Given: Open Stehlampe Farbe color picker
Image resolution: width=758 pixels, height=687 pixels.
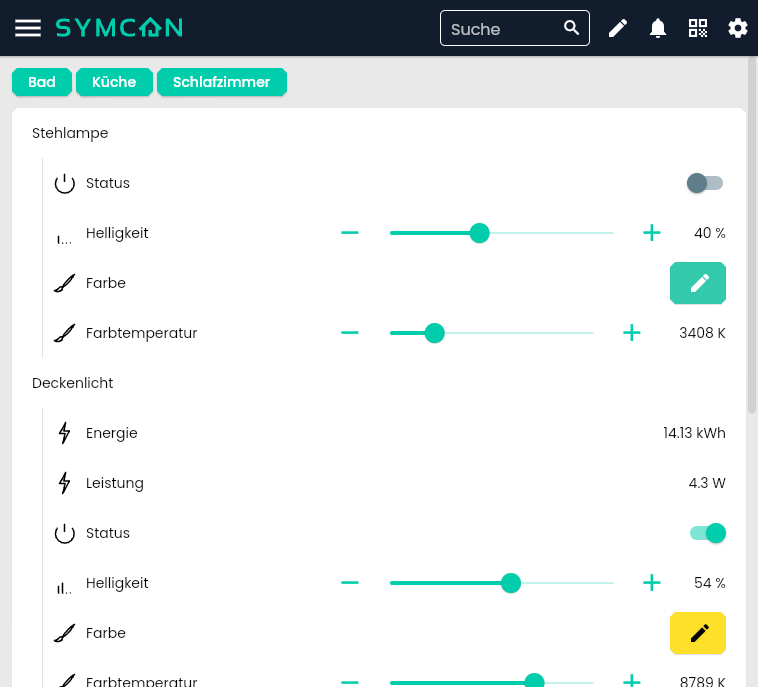Looking at the screenshot, I should (698, 283).
